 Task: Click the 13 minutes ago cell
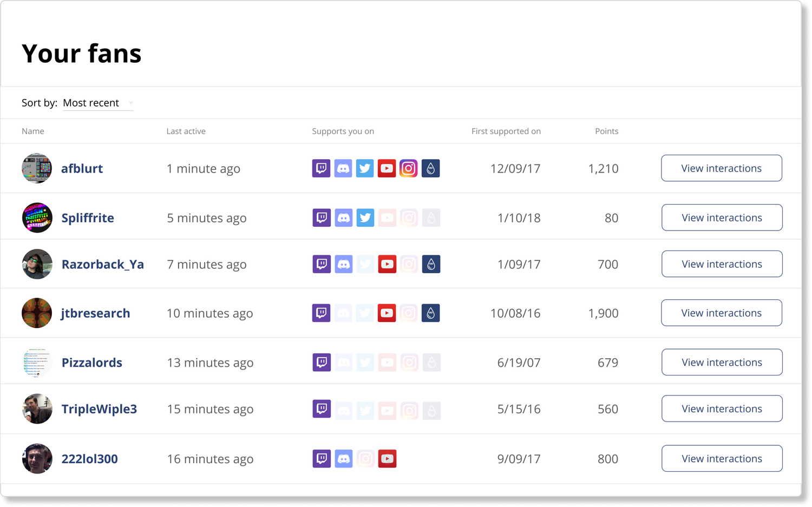tap(210, 363)
